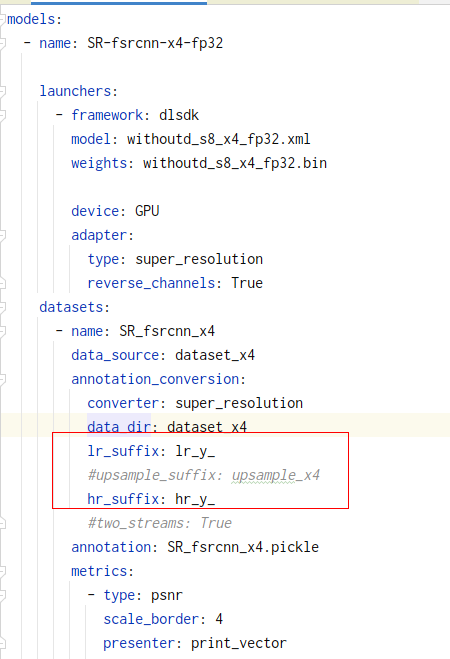Click the withoutd_s8_x4_fp32.bin weights value
450x659 pixels.
(235, 163)
